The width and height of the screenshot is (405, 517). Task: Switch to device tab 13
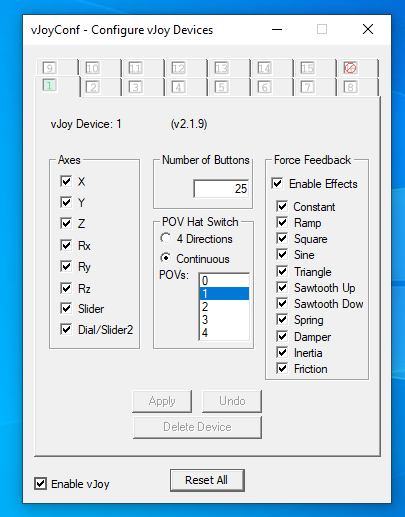click(229, 68)
